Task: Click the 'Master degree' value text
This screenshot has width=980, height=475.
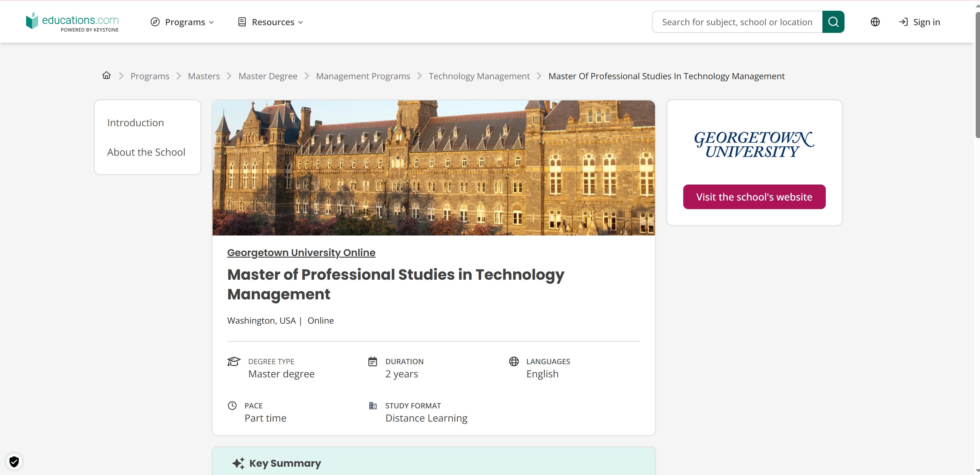Action: tap(281, 374)
